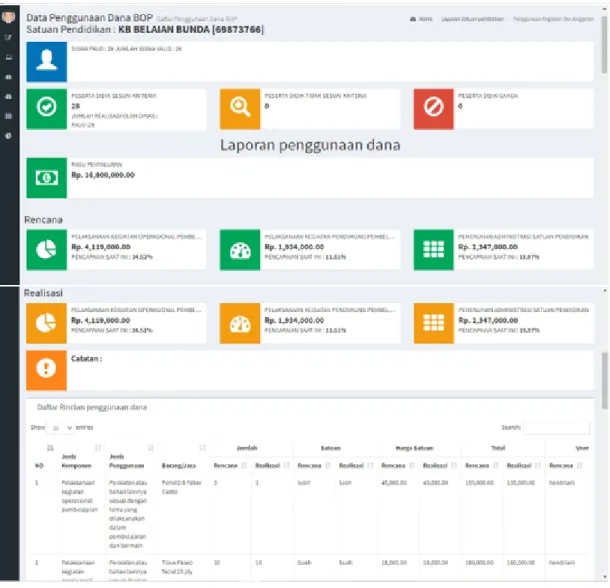Image resolution: width=610 pixels, height=588 pixels.
Task: Click inside the table Search field
Action: pos(556,427)
